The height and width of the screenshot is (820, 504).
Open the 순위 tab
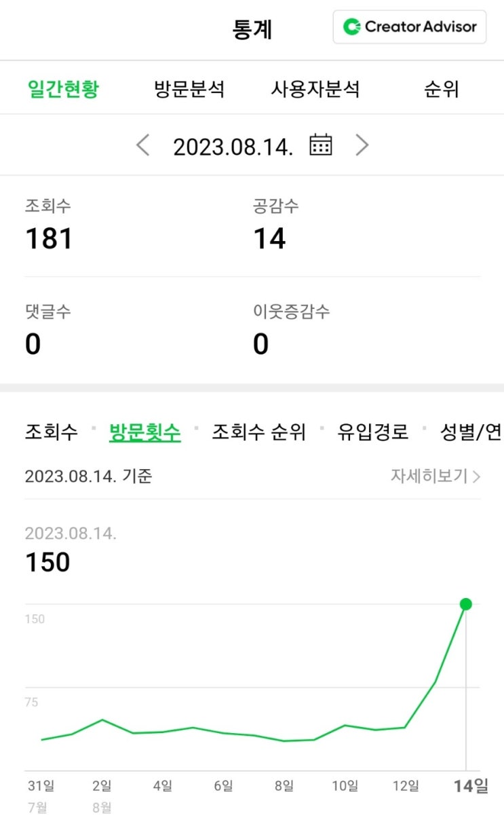pos(442,89)
